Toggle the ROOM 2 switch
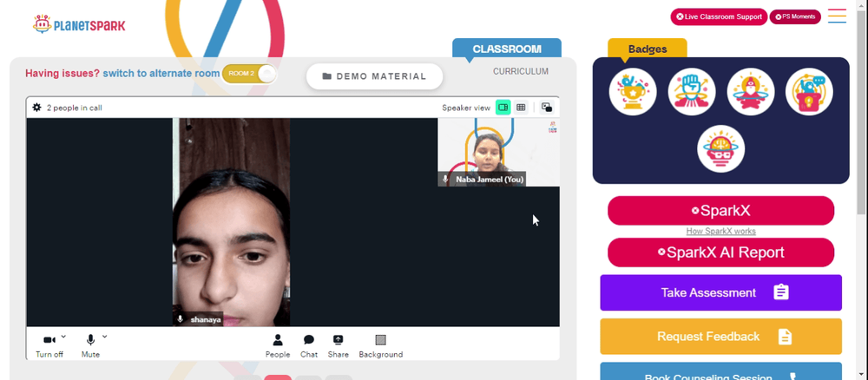This screenshot has width=868, height=380. click(x=249, y=74)
